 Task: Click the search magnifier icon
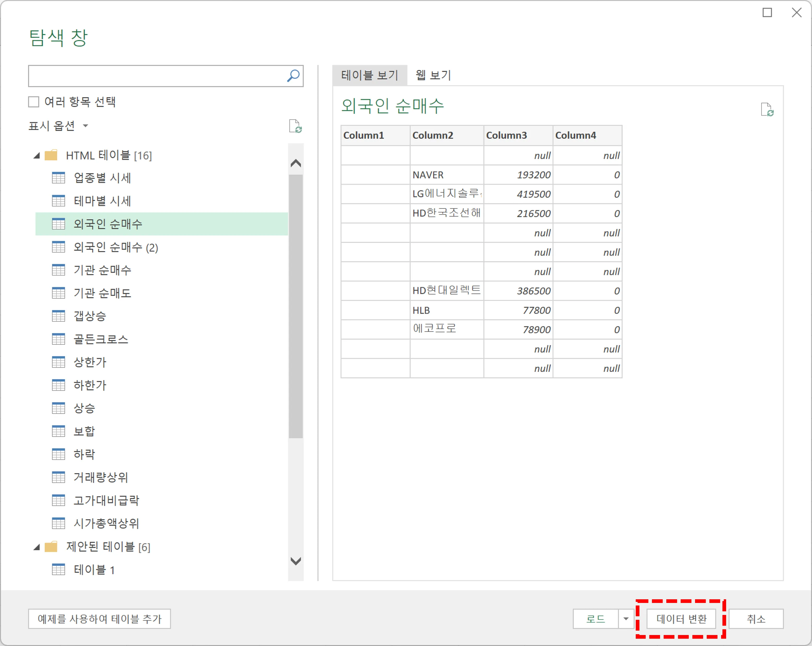[x=293, y=76]
